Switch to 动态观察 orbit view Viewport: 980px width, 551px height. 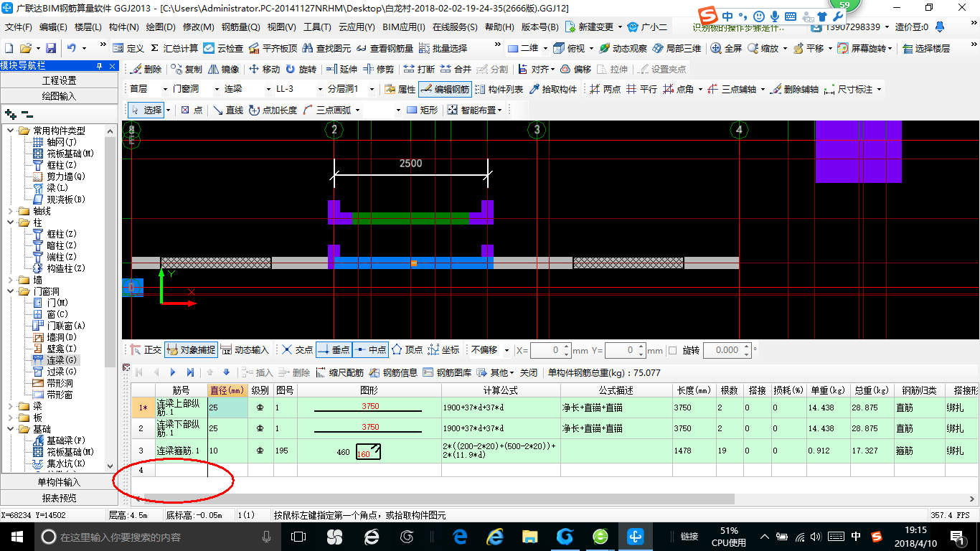tap(624, 48)
